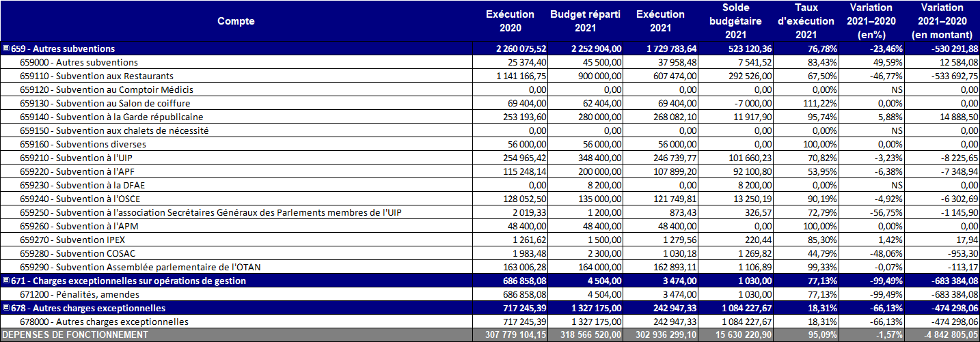Collapse the 671 Charges exceptionnelles sur opérations group

point(6,281)
